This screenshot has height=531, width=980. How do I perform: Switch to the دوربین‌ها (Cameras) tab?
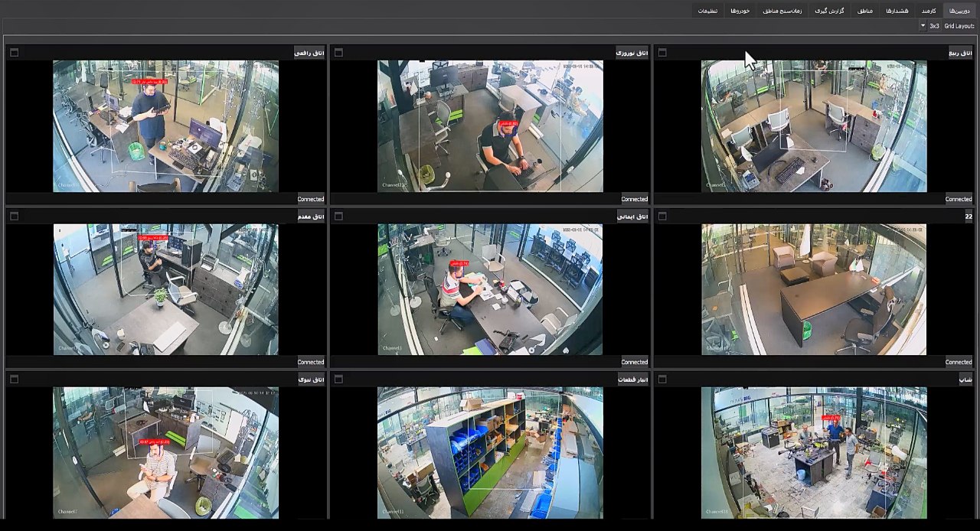pyautogui.click(x=959, y=11)
